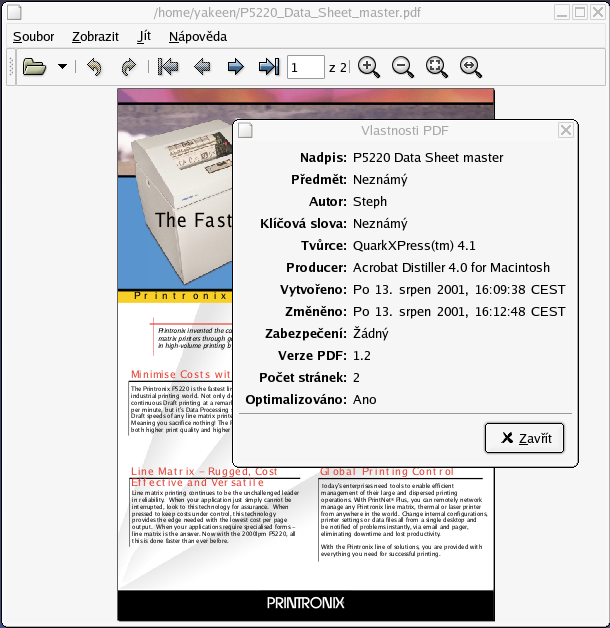Click the page number input field
The height and width of the screenshot is (628, 610).
(306, 67)
